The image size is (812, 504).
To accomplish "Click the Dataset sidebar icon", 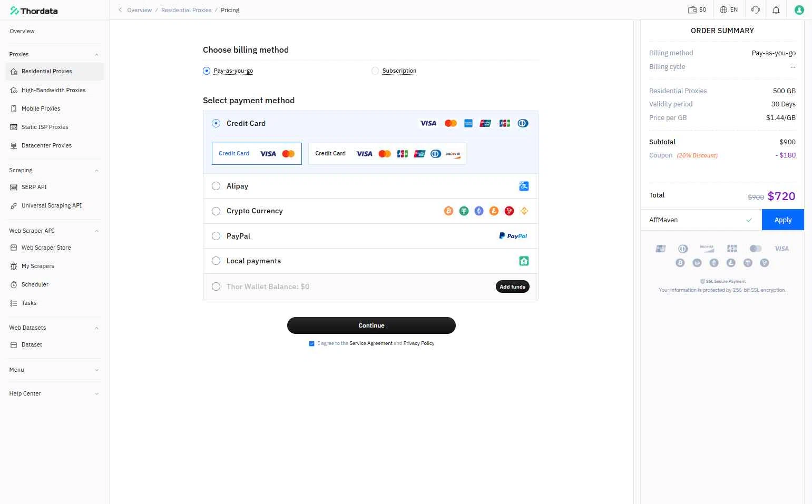I will point(14,345).
